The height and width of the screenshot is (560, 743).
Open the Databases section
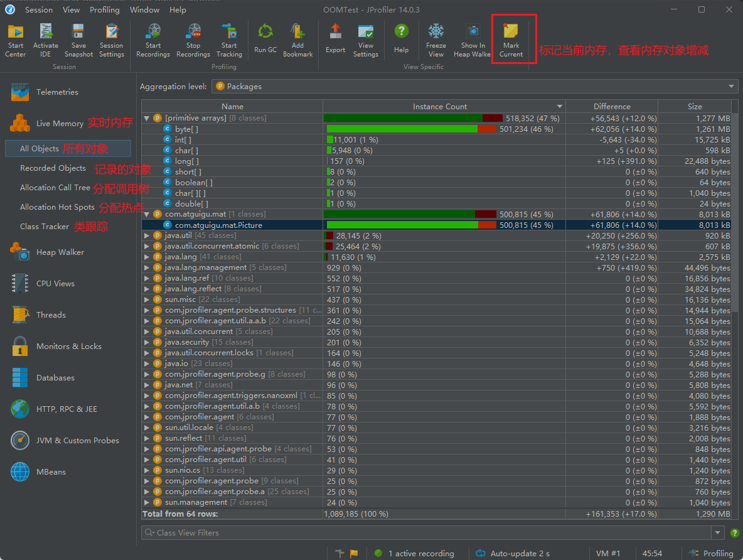pyautogui.click(x=43, y=377)
